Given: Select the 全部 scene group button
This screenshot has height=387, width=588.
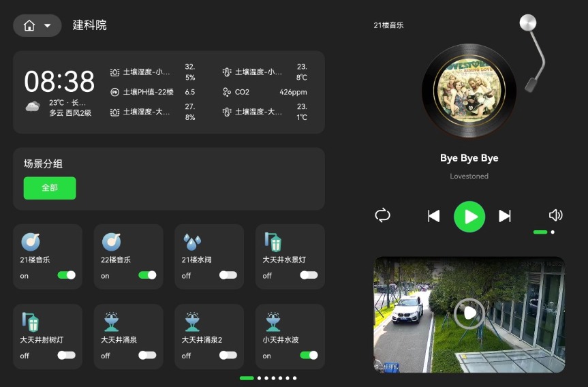Looking at the screenshot, I should [50, 188].
